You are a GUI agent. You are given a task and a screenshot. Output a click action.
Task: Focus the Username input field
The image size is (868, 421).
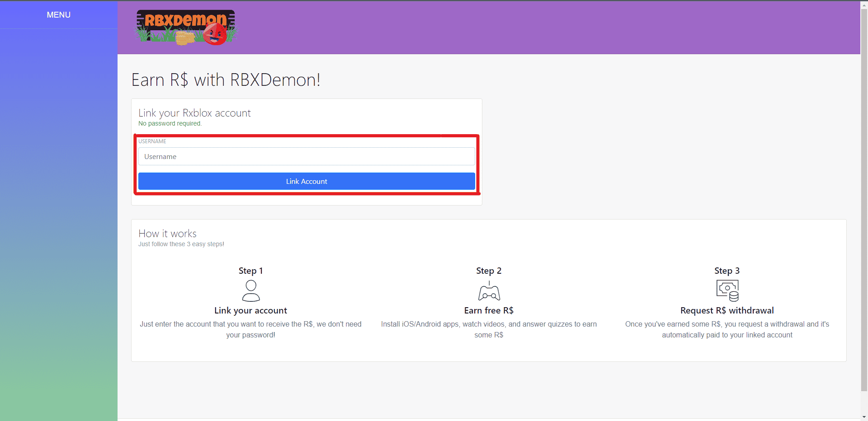307,156
